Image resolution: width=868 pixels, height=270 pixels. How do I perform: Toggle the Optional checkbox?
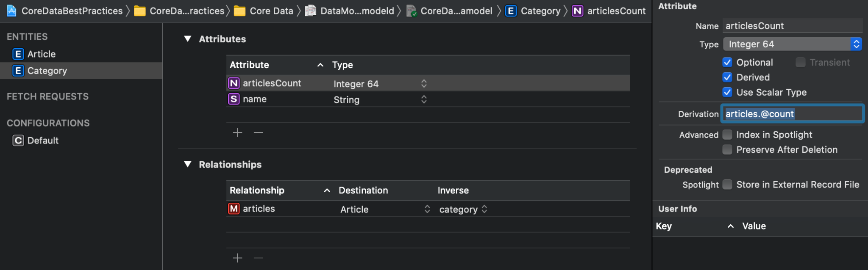(x=727, y=62)
